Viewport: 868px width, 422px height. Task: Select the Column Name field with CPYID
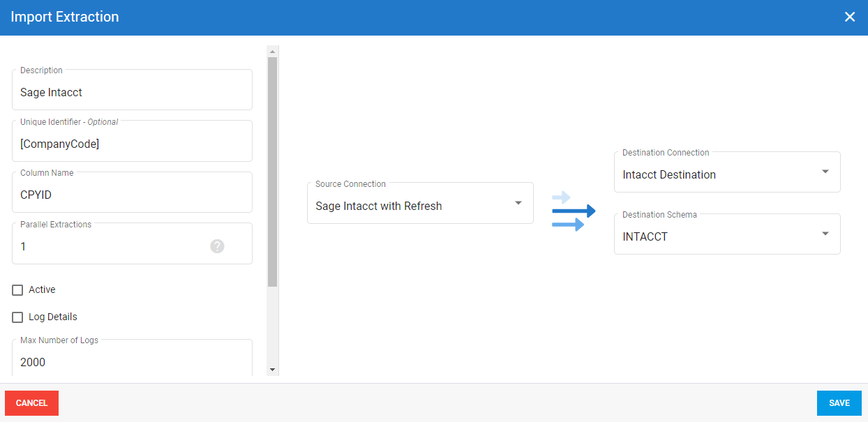[x=132, y=195]
